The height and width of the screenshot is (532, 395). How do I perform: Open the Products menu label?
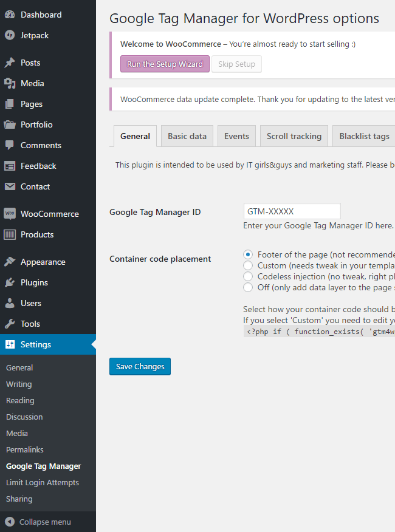click(37, 234)
